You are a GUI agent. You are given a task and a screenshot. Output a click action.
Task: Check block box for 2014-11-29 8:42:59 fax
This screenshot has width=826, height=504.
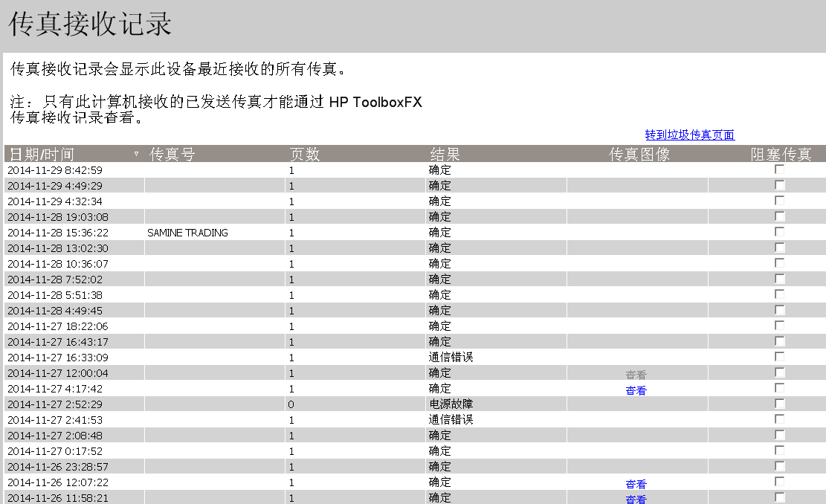(x=779, y=169)
